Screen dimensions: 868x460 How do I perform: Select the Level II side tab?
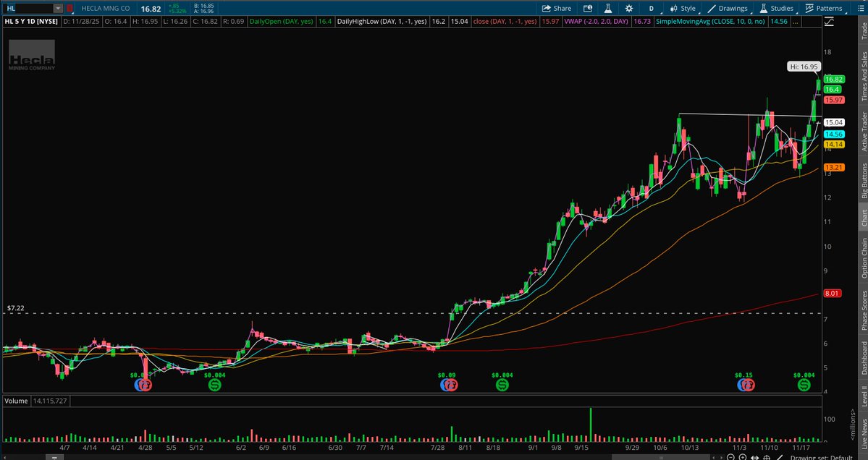[x=864, y=396]
